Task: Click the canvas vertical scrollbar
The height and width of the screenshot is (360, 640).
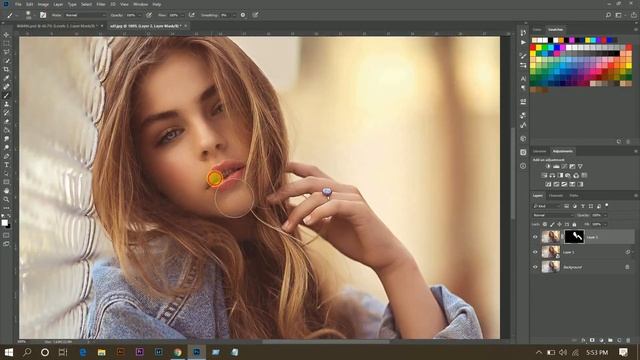Action: tap(513, 173)
